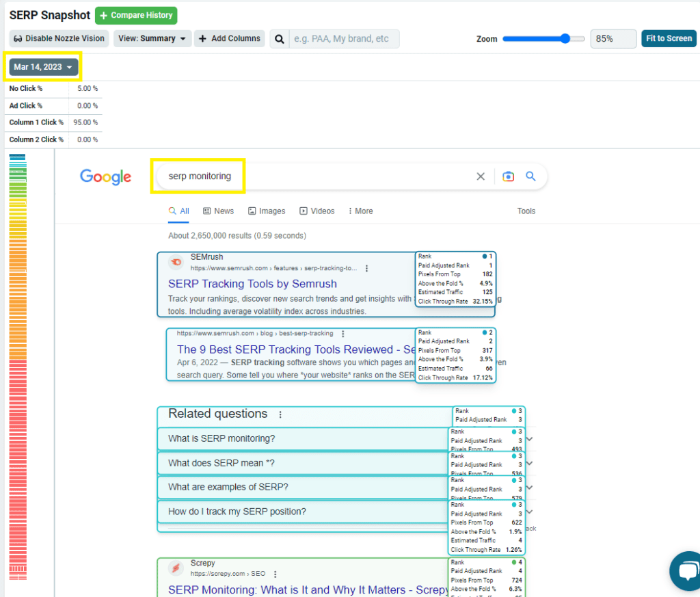Expand 'How do I track my SERP position?'
The width and height of the screenshot is (700, 597).
530,512
